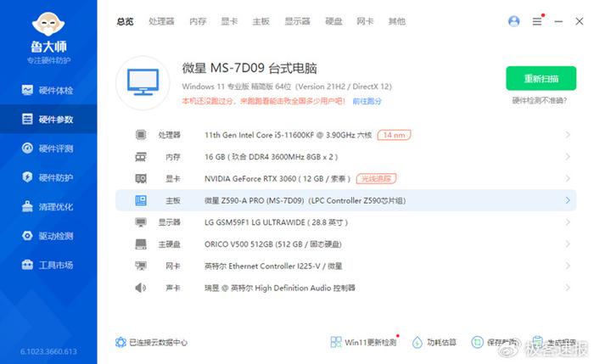This screenshot has width=594, height=364.
Task: Expand the 主板 row chevron
Action: 568,200
